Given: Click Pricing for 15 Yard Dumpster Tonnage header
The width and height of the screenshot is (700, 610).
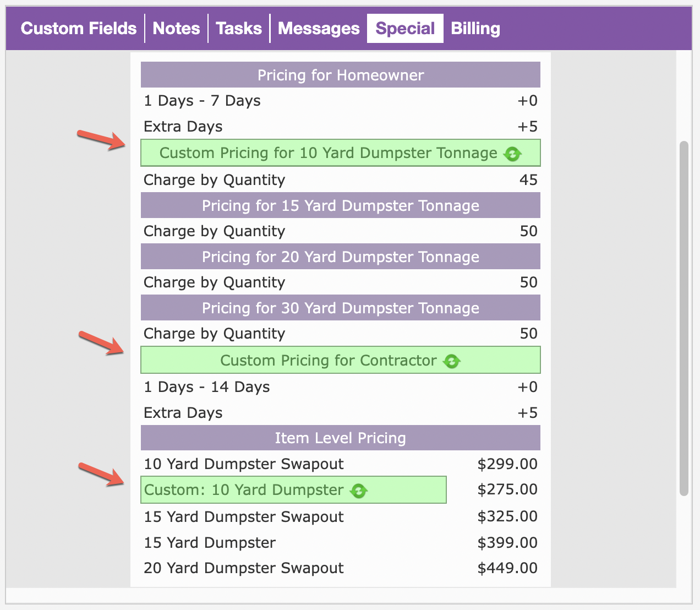Looking at the screenshot, I should (x=341, y=205).
